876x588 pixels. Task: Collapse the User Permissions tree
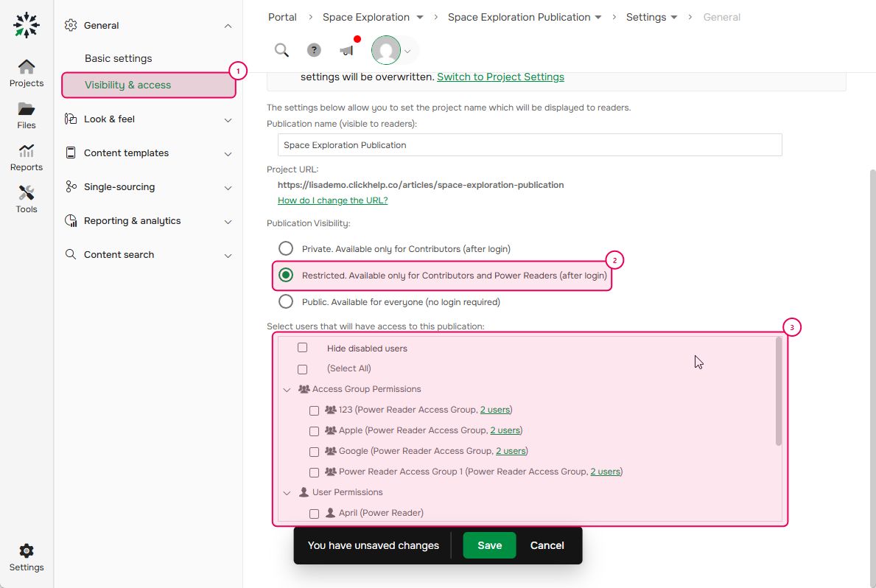pyautogui.click(x=287, y=493)
